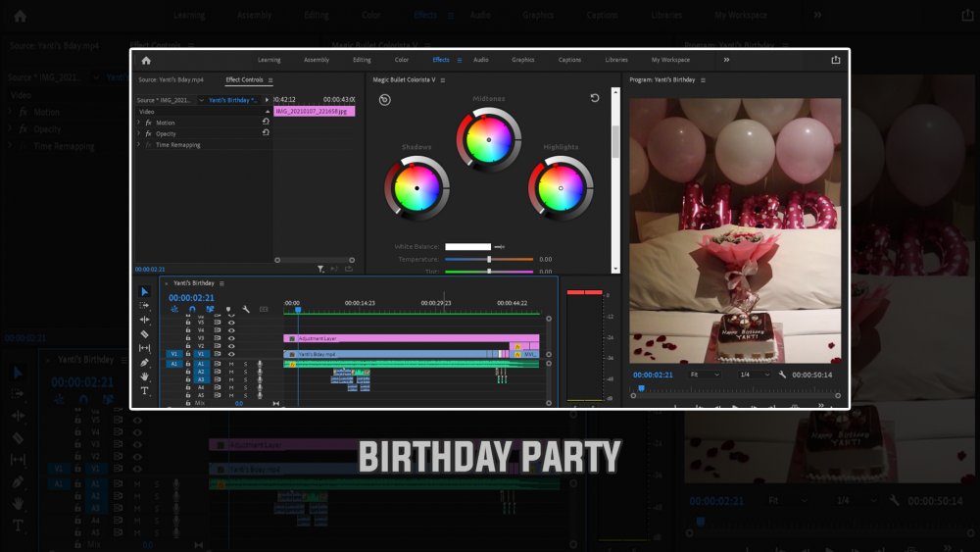Click the nest sequences icon under the front timeline timecode

coord(174,310)
